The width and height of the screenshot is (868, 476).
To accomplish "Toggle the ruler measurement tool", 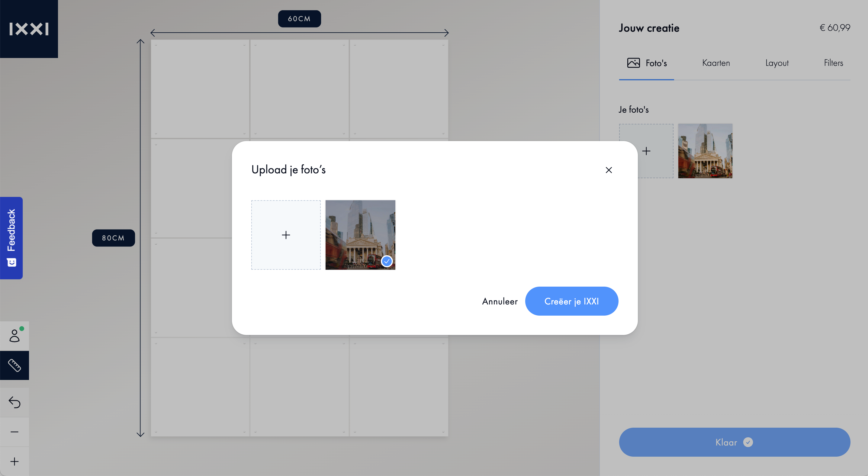I will click(x=14, y=365).
